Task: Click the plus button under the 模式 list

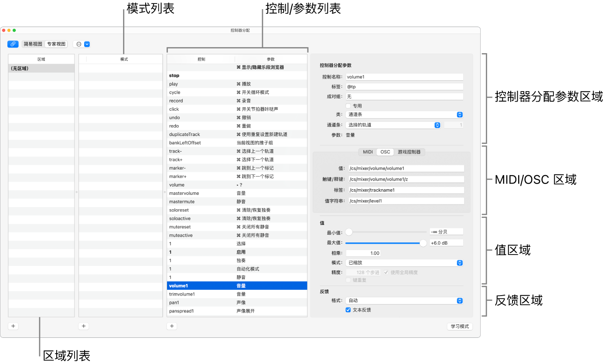Action: pos(84,326)
